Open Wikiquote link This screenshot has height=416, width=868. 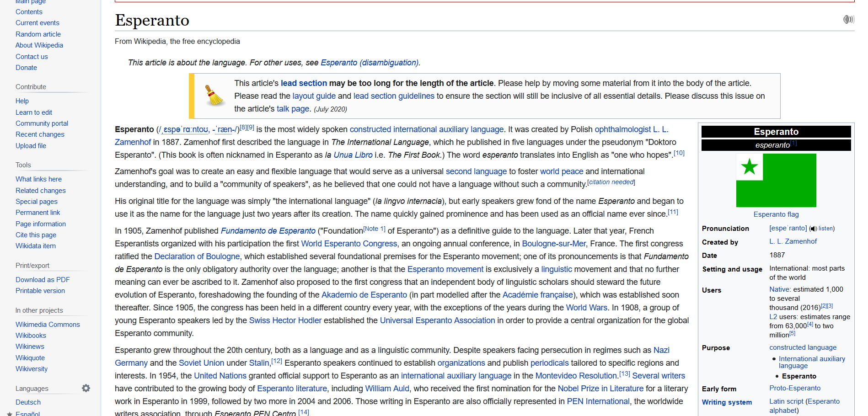click(x=30, y=358)
